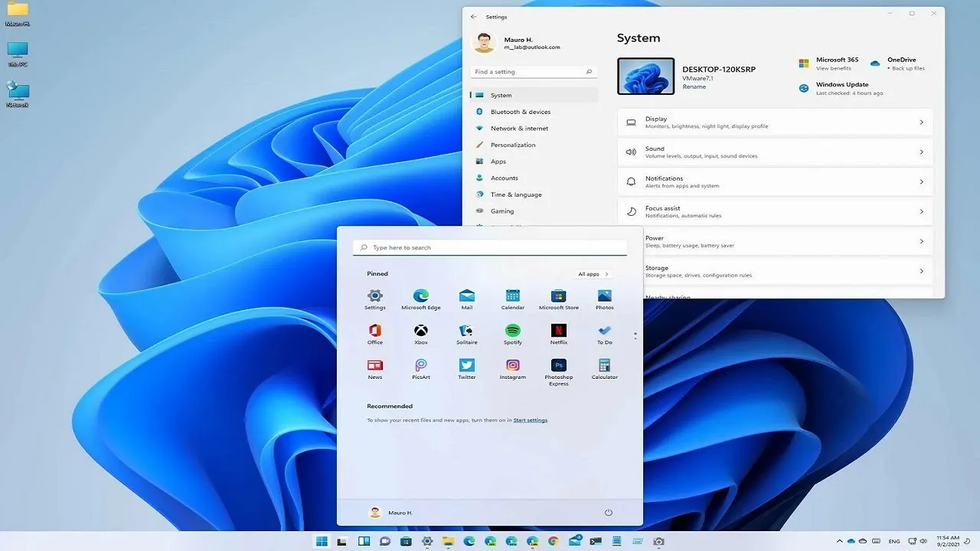Select Gaming in the Settings sidebar
This screenshot has width=980, height=551.
(x=534, y=211)
